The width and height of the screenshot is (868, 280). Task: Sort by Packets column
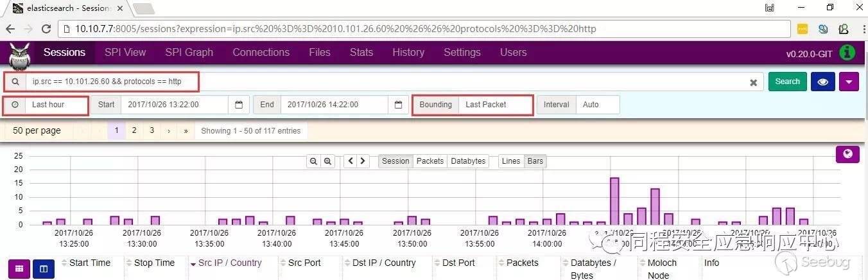coord(521,263)
